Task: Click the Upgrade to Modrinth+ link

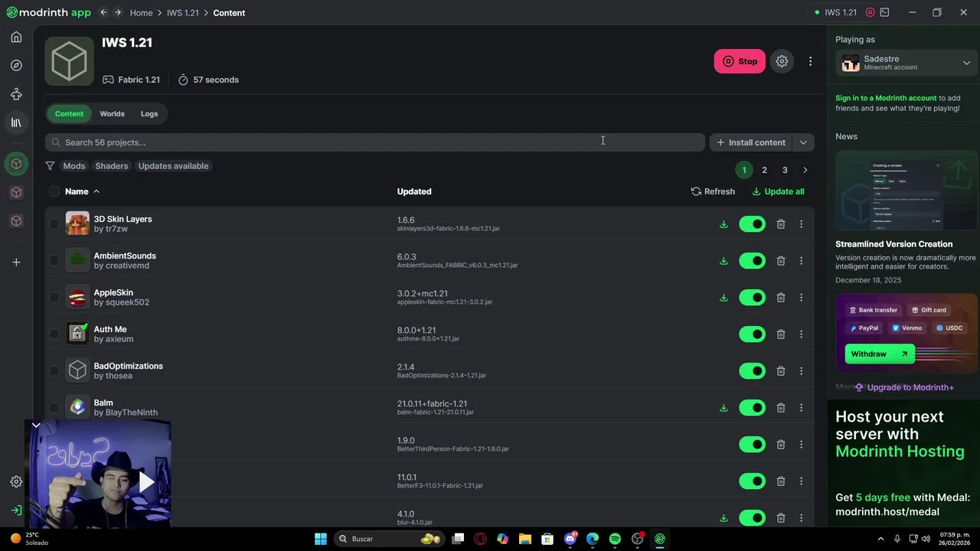Action: click(x=904, y=387)
